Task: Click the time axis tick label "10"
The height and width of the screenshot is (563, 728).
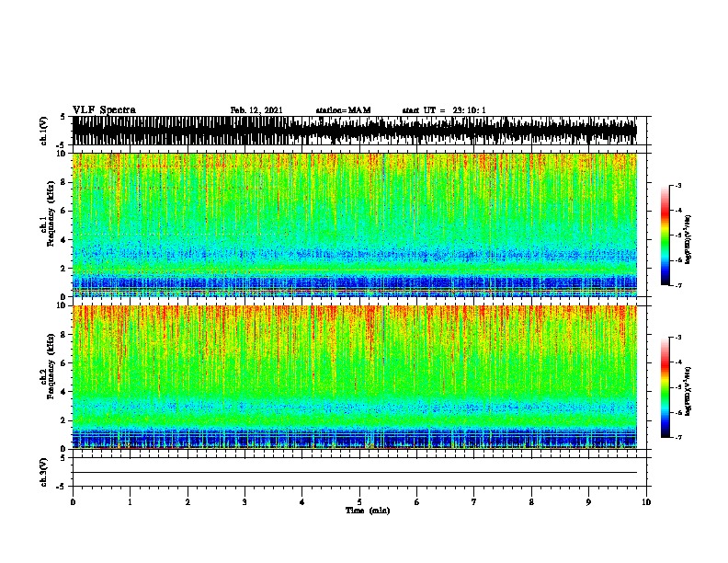Action: [646, 502]
